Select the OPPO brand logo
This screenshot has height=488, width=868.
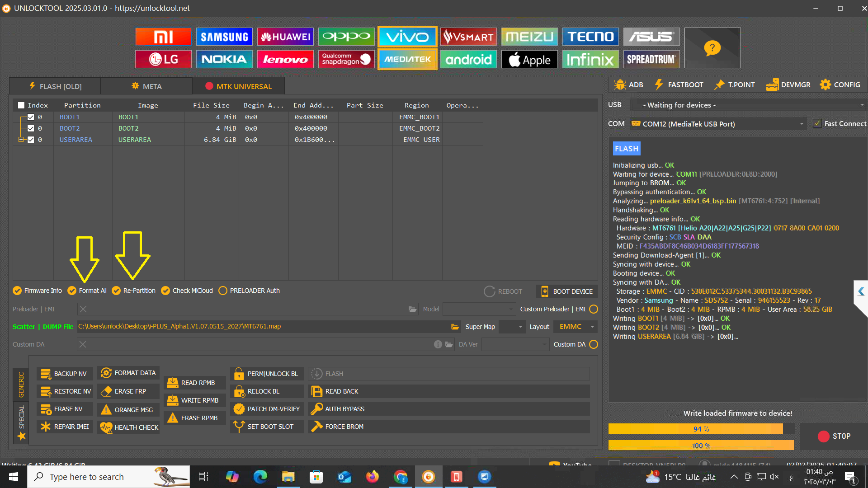point(346,37)
